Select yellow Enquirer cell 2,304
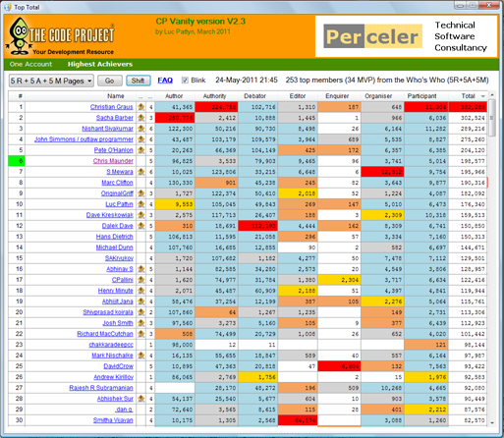The width and height of the screenshot is (504, 438). pos(339,280)
